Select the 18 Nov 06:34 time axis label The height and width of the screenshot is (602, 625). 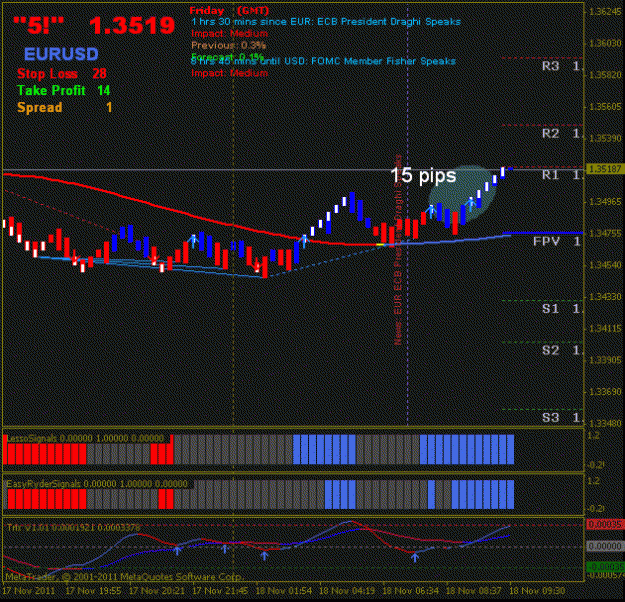pos(411,591)
